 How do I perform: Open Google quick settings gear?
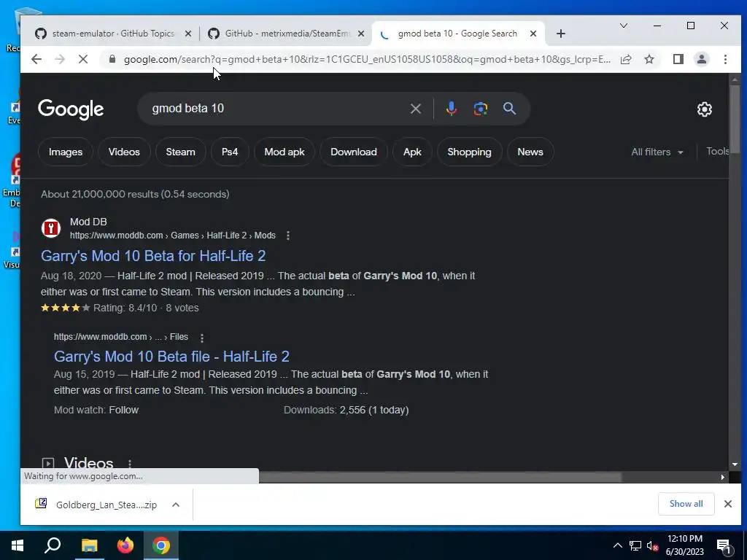click(x=704, y=109)
